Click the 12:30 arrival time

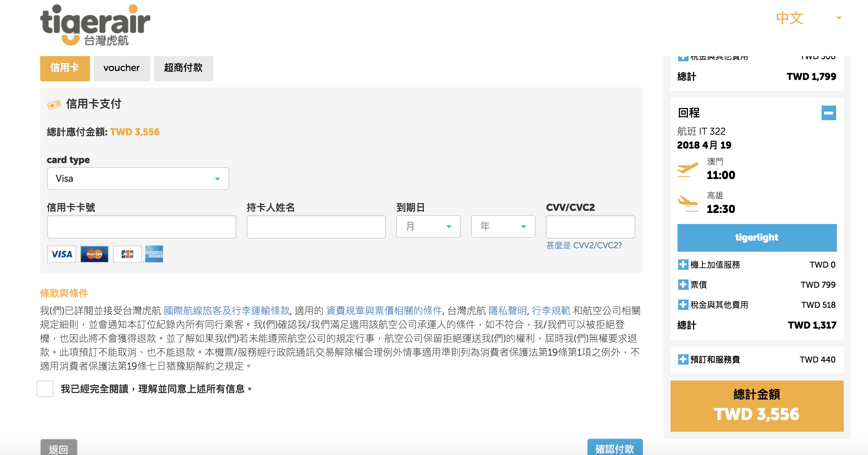(721, 209)
